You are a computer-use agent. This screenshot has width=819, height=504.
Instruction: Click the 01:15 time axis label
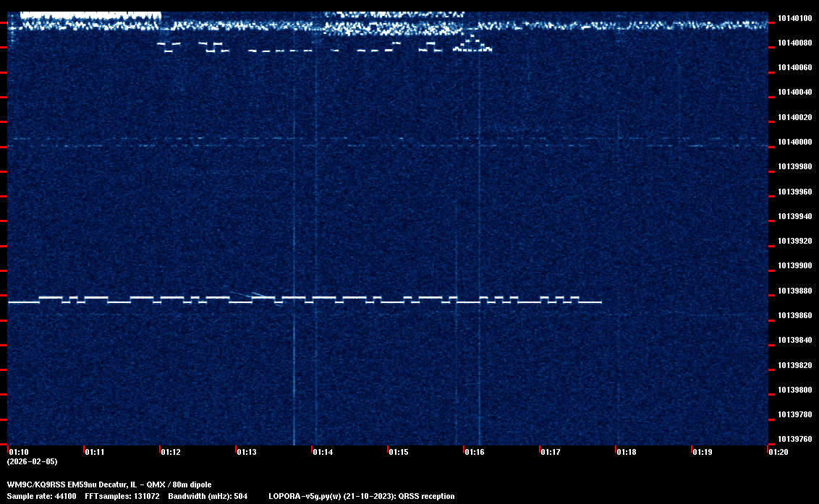[399, 452]
